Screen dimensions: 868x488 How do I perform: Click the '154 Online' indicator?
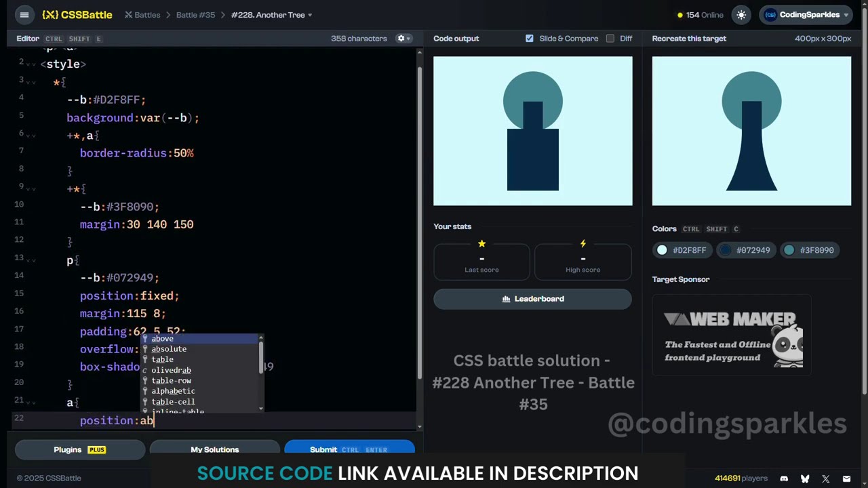700,15
